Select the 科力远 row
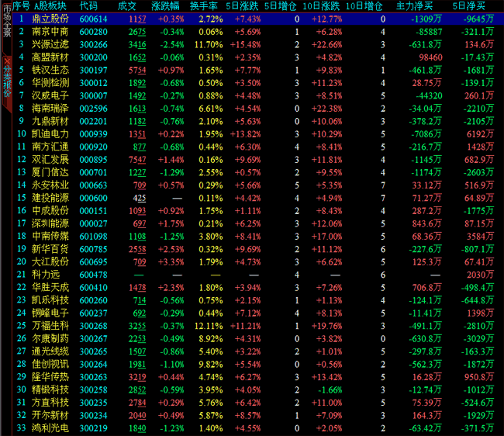 pyautogui.click(x=257, y=275)
